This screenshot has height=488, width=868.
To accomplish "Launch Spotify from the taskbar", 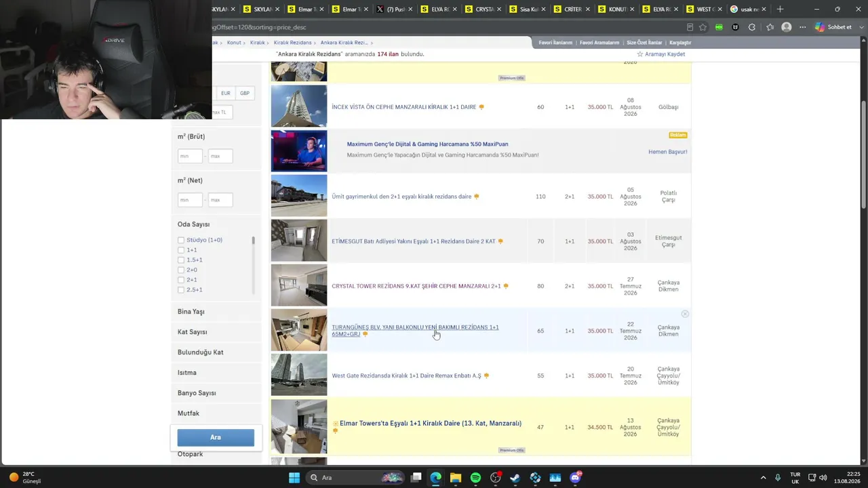I will 475,478.
